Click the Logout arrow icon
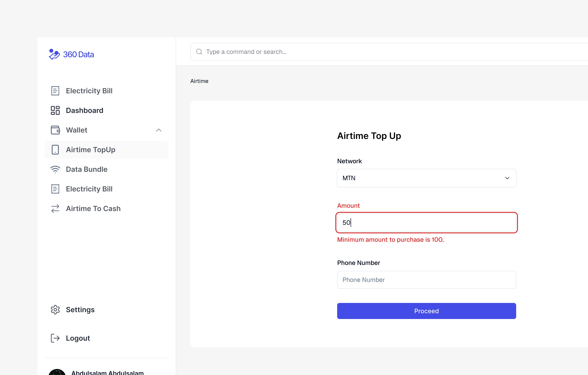588x375 pixels. point(55,338)
